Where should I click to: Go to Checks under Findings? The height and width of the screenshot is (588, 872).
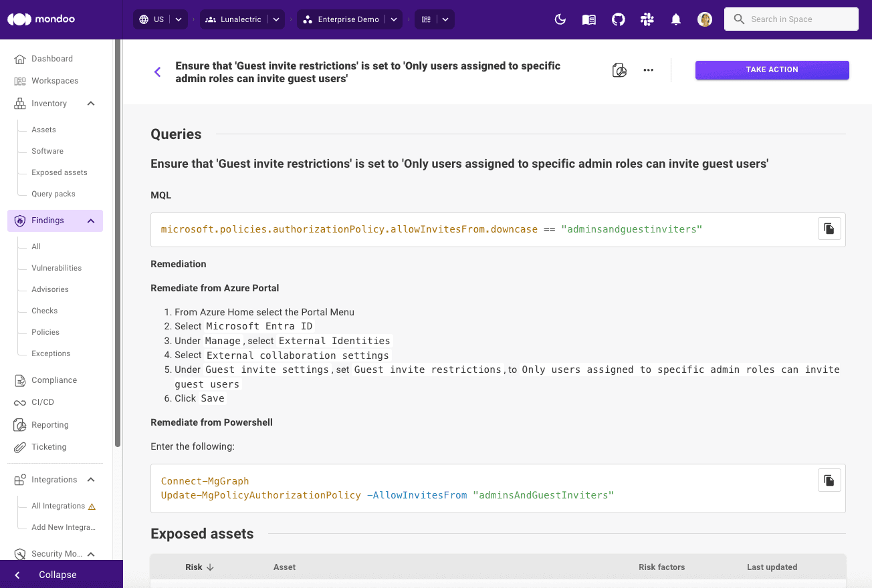coord(45,311)
